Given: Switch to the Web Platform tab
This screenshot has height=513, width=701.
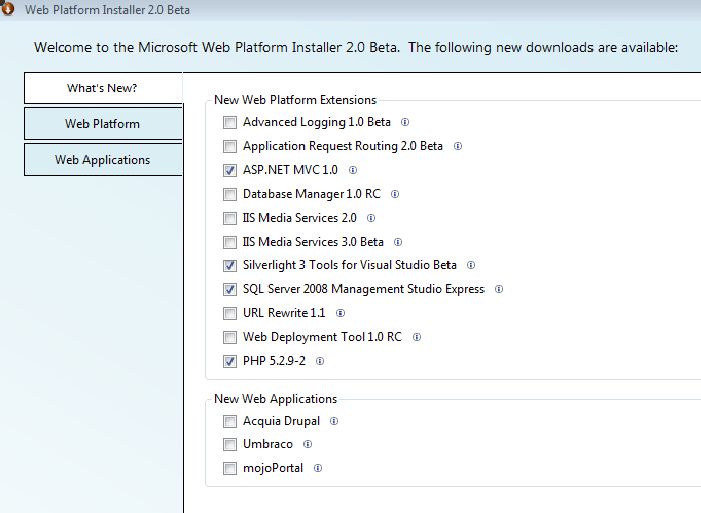Looking at the screenshot, I should (103, 124).
